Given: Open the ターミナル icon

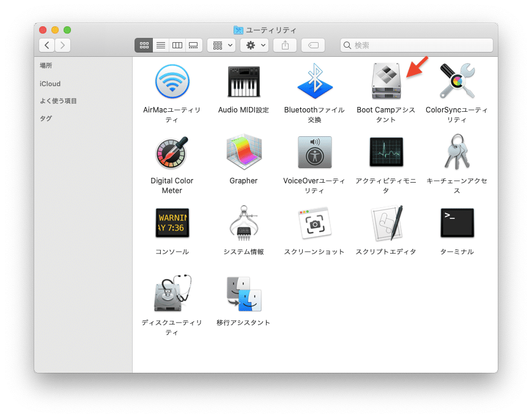Looking at the screenshot, I should pos(457,222).
